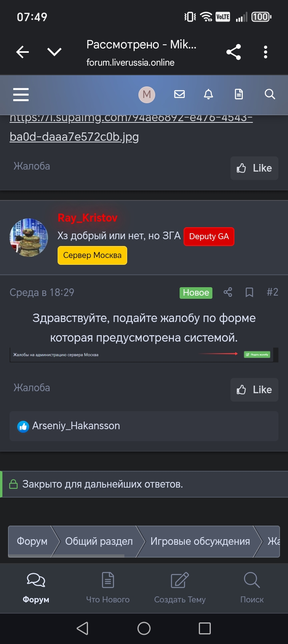Like the first post above
The image size is (288, 644).
[x=254, y=168]
